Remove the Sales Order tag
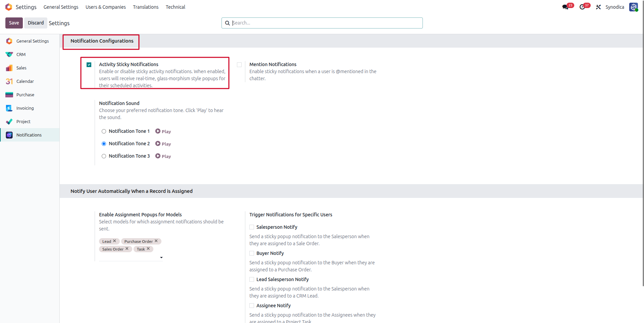This screenshot has width=644, height=323. point(127,249)
